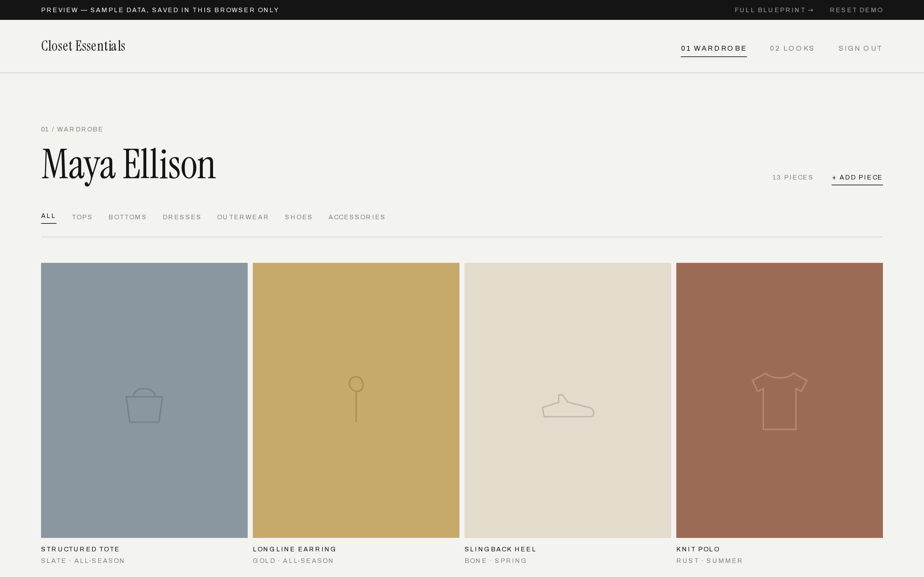Go to 02 Looks page

[x=792, y=48]
